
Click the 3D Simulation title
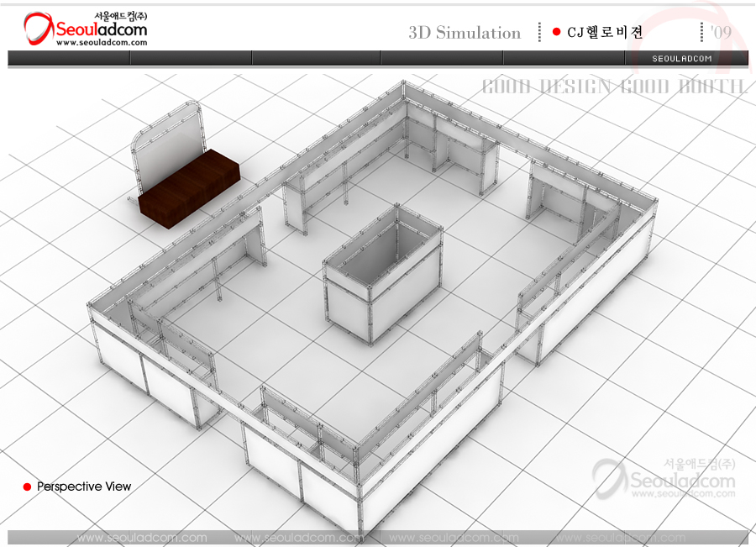(465, 33)
